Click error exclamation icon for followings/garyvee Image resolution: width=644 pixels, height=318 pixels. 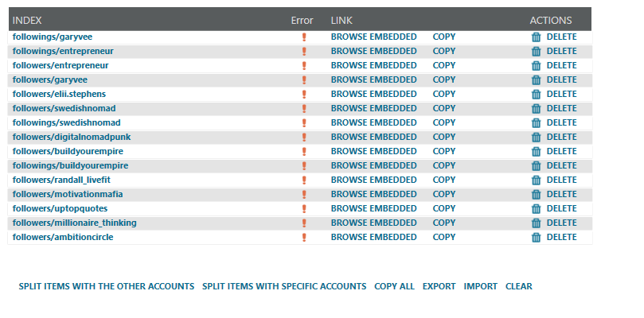pyautogui.click(x=304, y=37)
